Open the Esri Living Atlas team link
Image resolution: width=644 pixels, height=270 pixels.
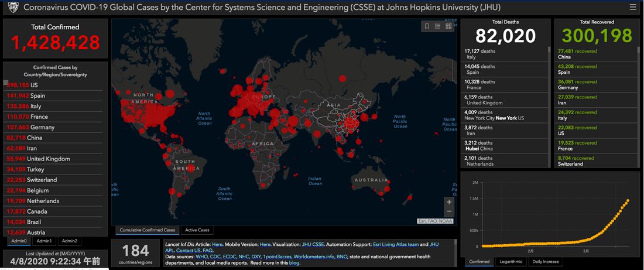point(395,244)
